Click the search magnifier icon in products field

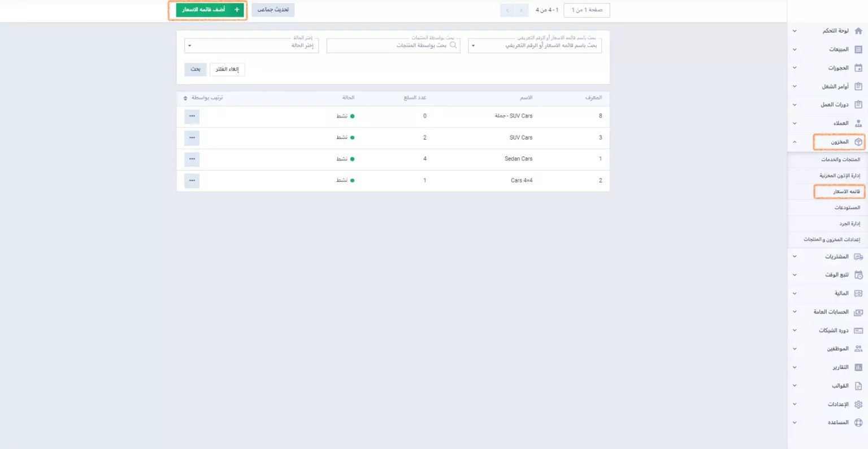(x=453, y=45)
